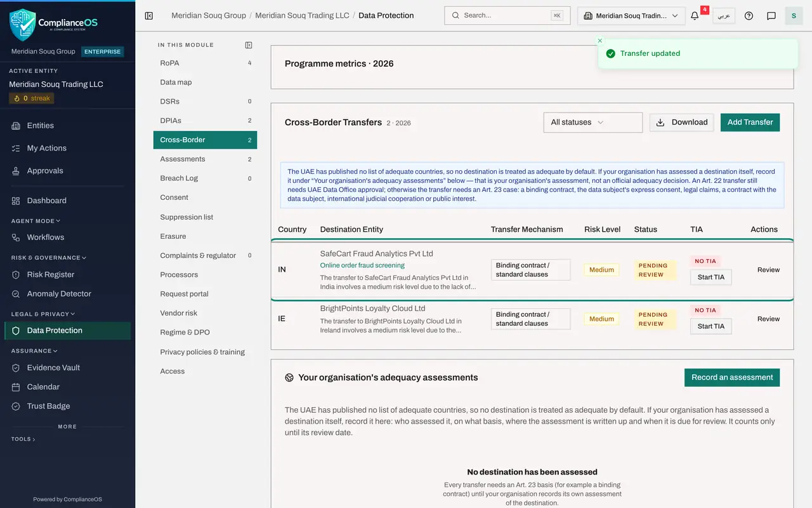Screen dimensions: 812x508
Task: Start TIA for SafeCart Fraud Analytics
Action: pyautogui.click(x=710, y=277)
